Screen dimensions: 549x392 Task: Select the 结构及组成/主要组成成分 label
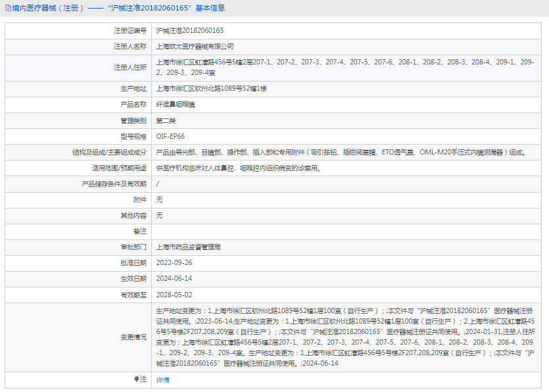(x=109, y=153)
